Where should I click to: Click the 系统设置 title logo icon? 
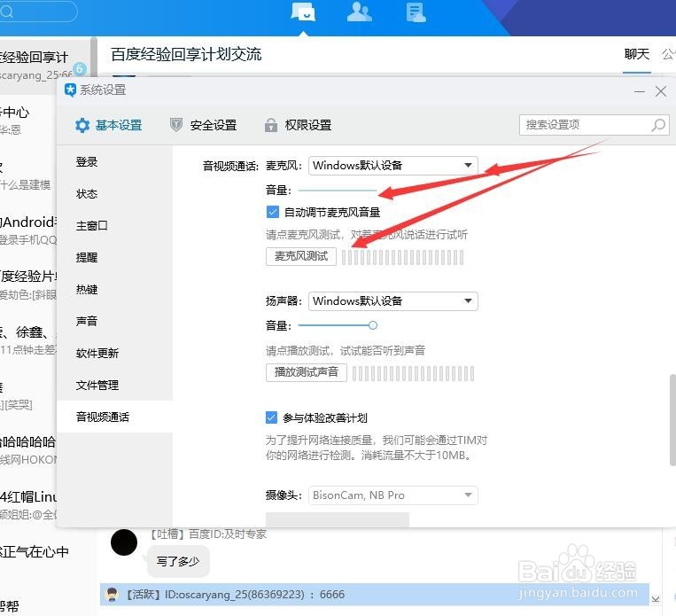[x=70, y=90]
